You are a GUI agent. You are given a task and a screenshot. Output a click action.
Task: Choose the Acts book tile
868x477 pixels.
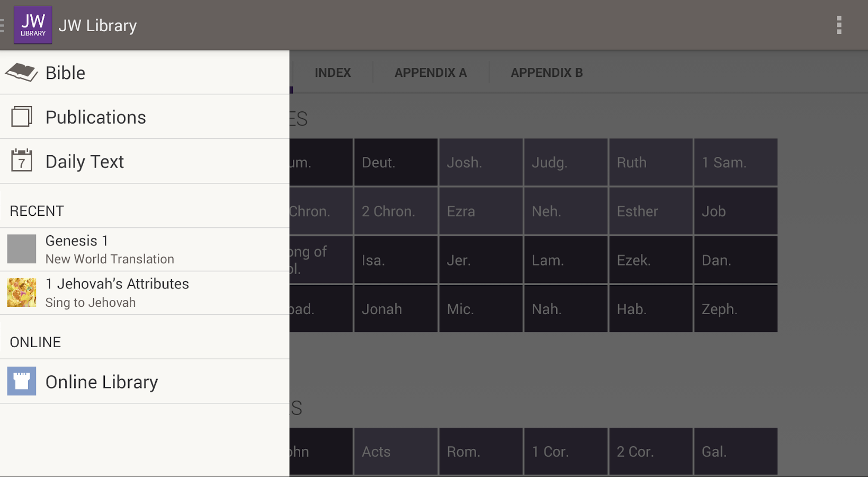pos(396,452)
